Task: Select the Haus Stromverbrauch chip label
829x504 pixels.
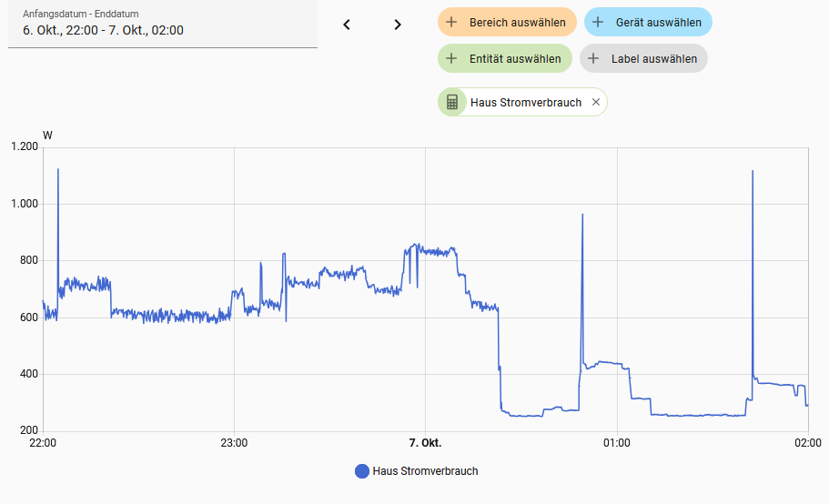Action: 525,102
